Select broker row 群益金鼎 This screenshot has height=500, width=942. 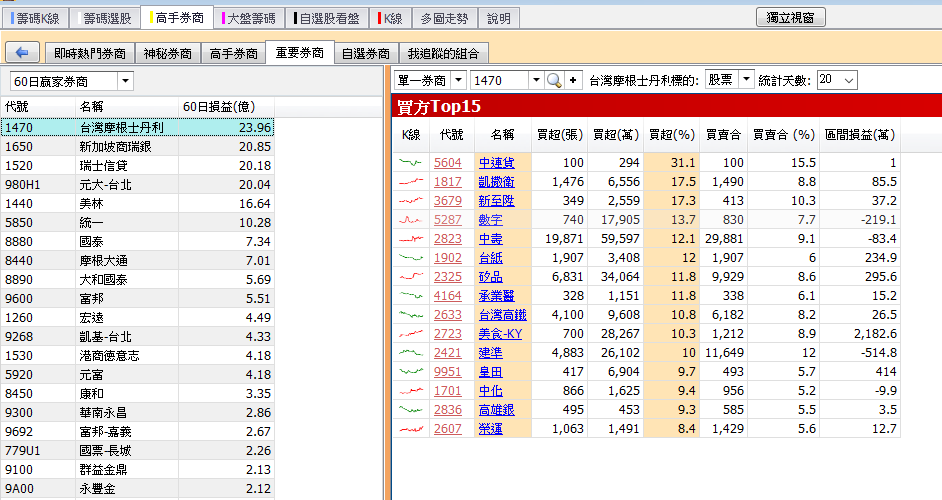tap(137, 469)
